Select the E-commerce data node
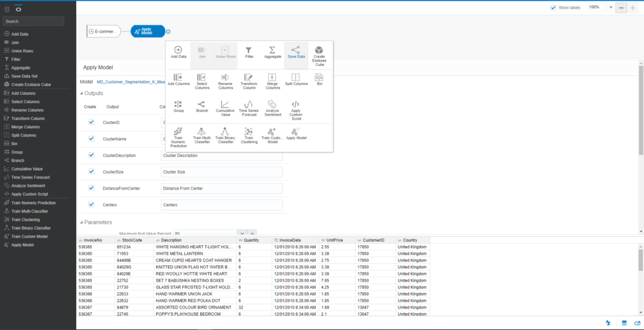The width and height of the screenshot is (644, 330). [104, 31]
